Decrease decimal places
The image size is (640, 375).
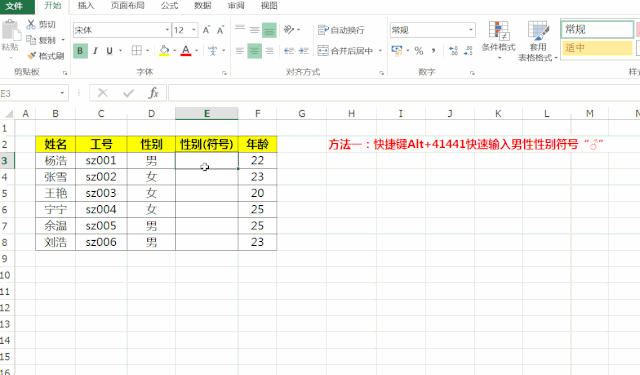point(468,51)
